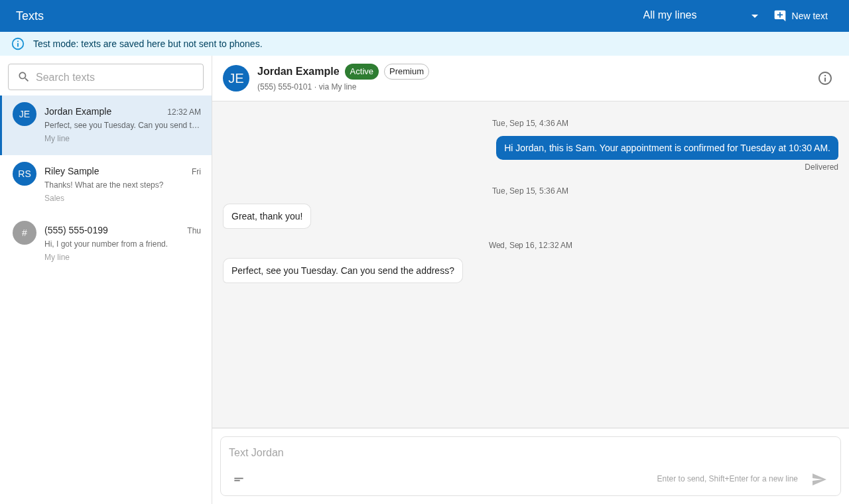Click 'Thanks! What are the next steps?' preview

pos(103,185)
